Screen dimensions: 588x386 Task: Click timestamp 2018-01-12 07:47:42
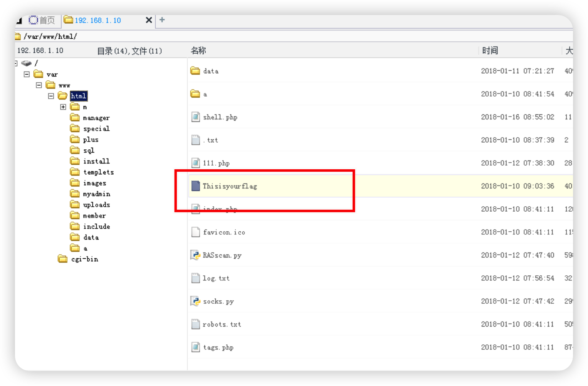coord(518,301)
